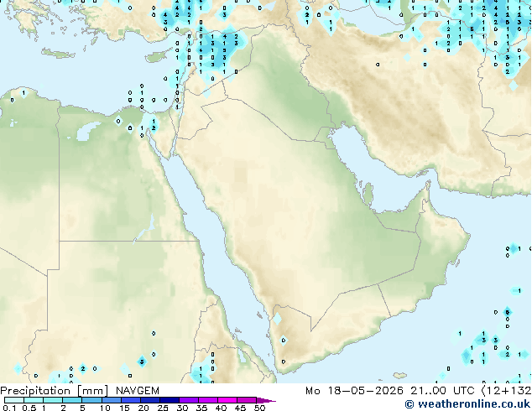The height and width of the screenshot is (411, 532).
Task: Click the forecast date Mo 18-05-2026
Action: click(x=355, y=391)
